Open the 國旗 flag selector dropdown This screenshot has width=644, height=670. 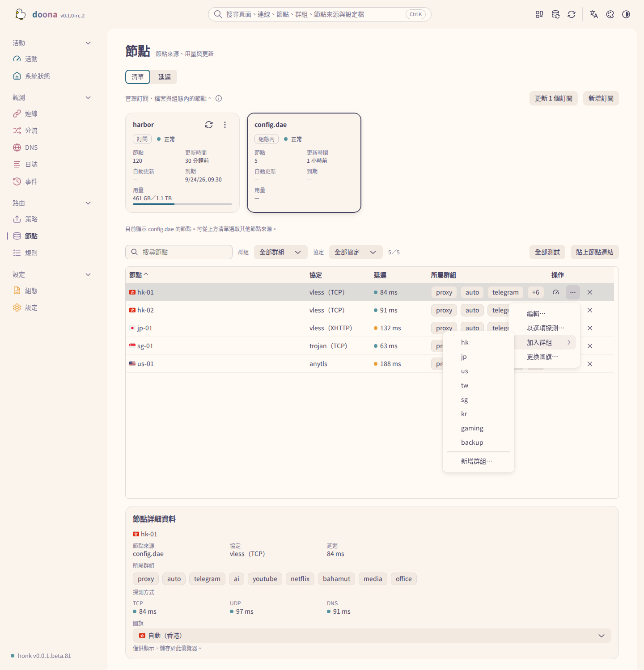click(x=372, y=636)
